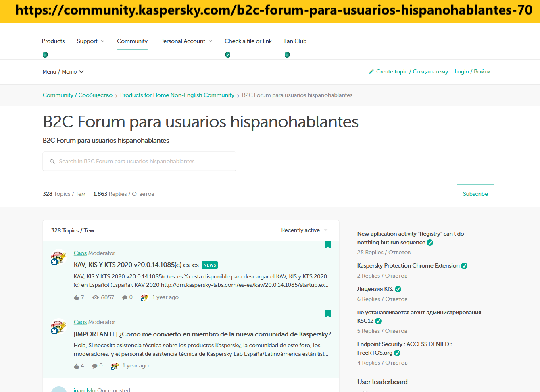Image resolution: width=540 pixels, height=392 pixels.
Task: Click the comment bubble on the IMPORTANTE topic
Action: click(95, 366)
